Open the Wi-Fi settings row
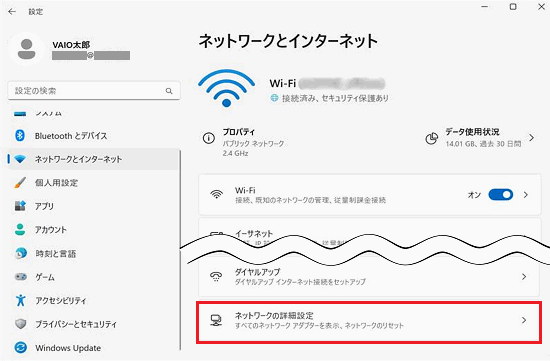This screenshot has width=550, height=361. 370,194
